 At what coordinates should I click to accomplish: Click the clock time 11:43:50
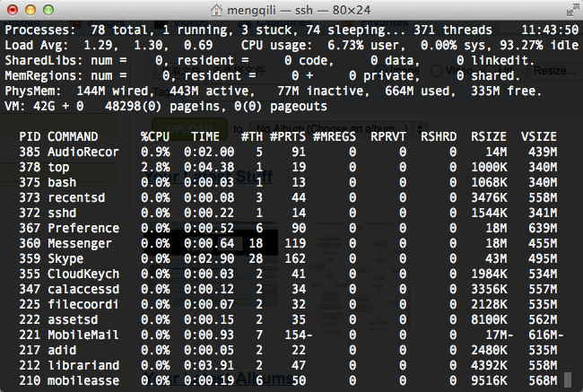point(550,30)
